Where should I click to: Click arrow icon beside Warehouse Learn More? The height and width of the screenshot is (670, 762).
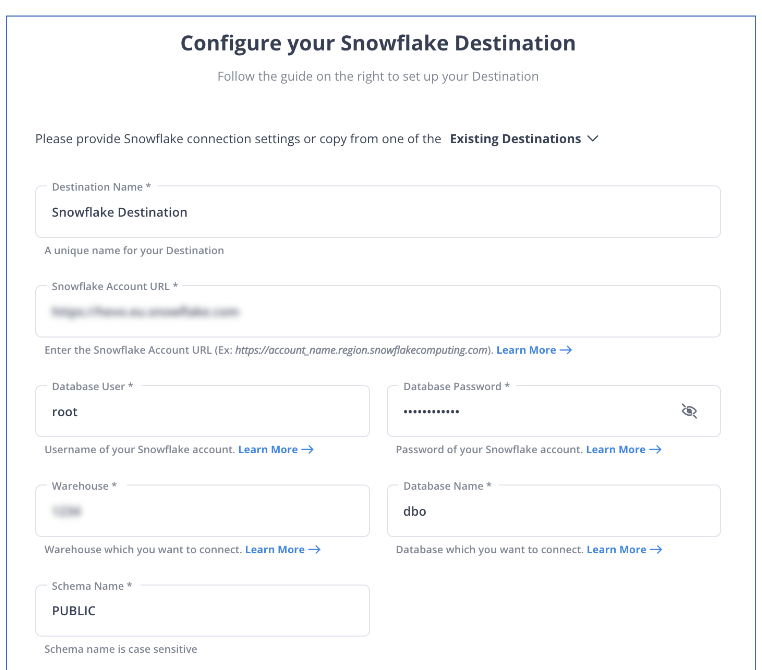coord(314,550)
